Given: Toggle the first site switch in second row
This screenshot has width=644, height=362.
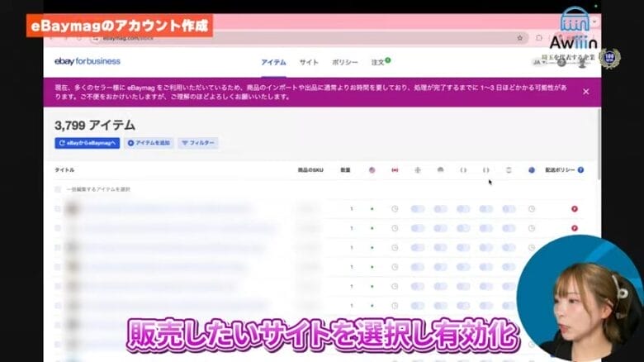Looking at the screenshot, I should point(418,228).
